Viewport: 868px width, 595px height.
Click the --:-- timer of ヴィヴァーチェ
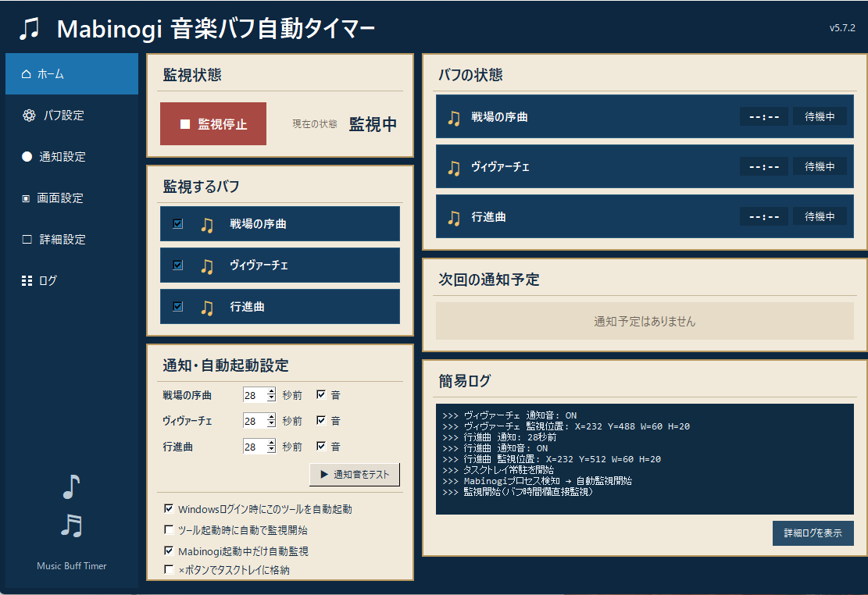tap(764, 166)
